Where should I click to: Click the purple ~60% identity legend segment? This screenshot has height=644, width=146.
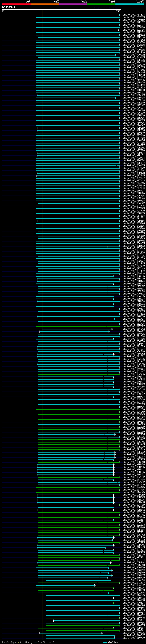73,4
